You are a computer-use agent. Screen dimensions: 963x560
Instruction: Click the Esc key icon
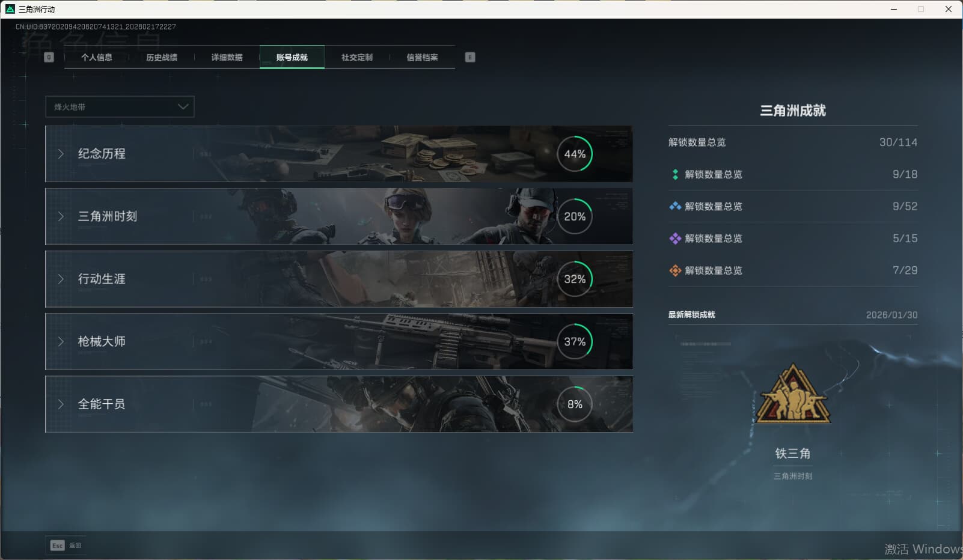click(57, 546)
